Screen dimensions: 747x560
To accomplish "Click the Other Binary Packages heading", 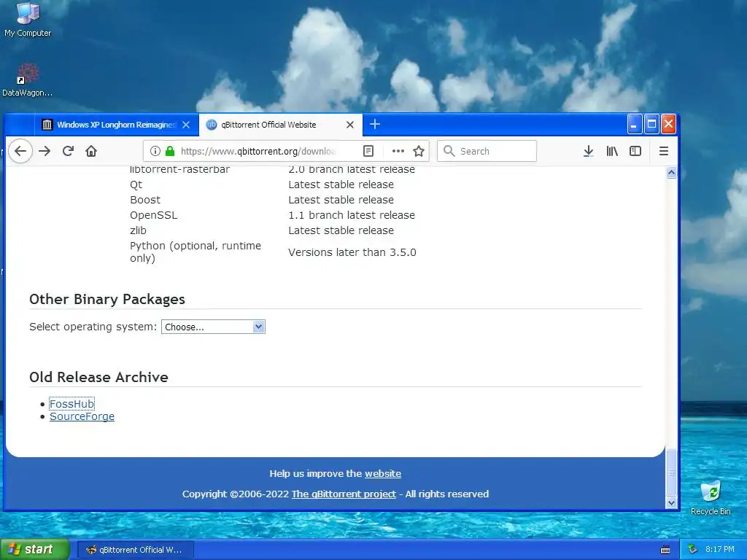I will coord(107,299).
